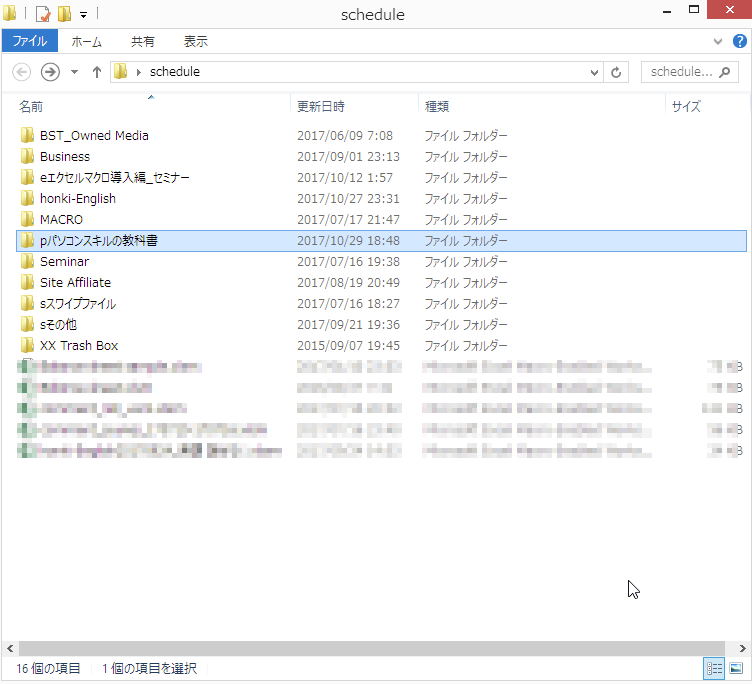Click folder icon of MACRO row
752x684 pixels.
pos(27,219)
